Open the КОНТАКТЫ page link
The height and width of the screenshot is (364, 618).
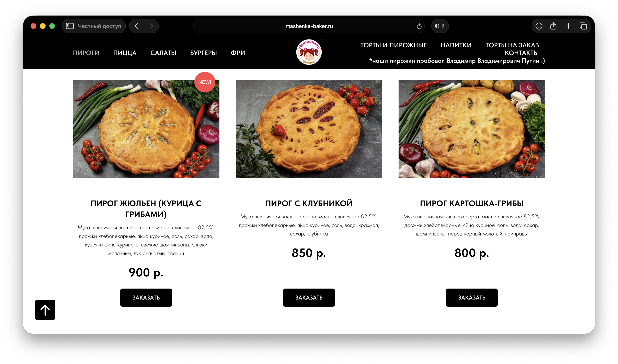522,53
